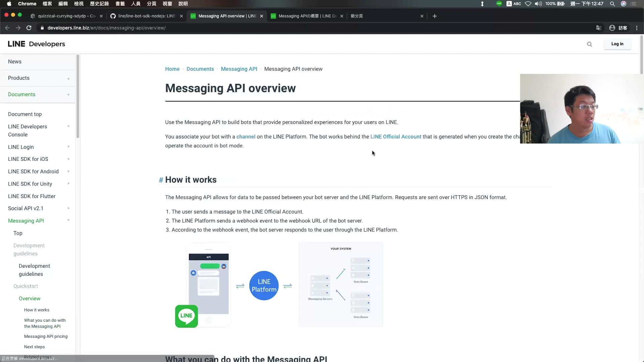The image size is (644, 362).
Task: Click the site security padlock icon
Action: click(42, 28)
